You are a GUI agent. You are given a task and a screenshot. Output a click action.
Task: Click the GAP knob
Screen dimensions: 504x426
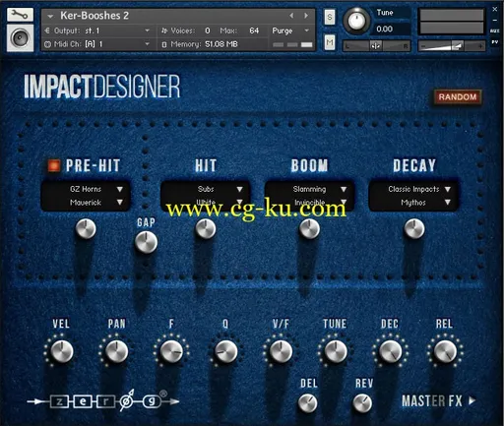(x=146, y=242)
